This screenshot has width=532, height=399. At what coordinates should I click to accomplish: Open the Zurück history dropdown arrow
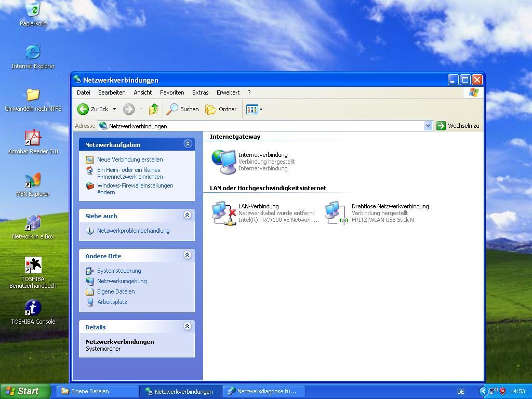tap(115, 109)
